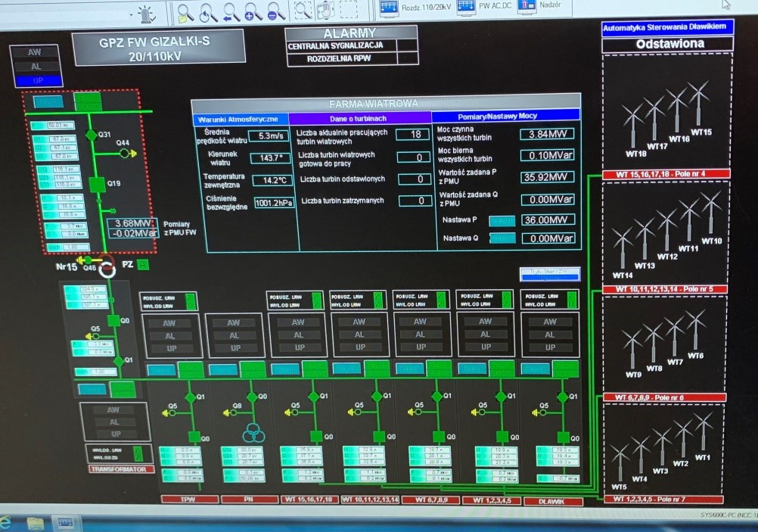Open the TPW bay label

[x=189, y=499]
